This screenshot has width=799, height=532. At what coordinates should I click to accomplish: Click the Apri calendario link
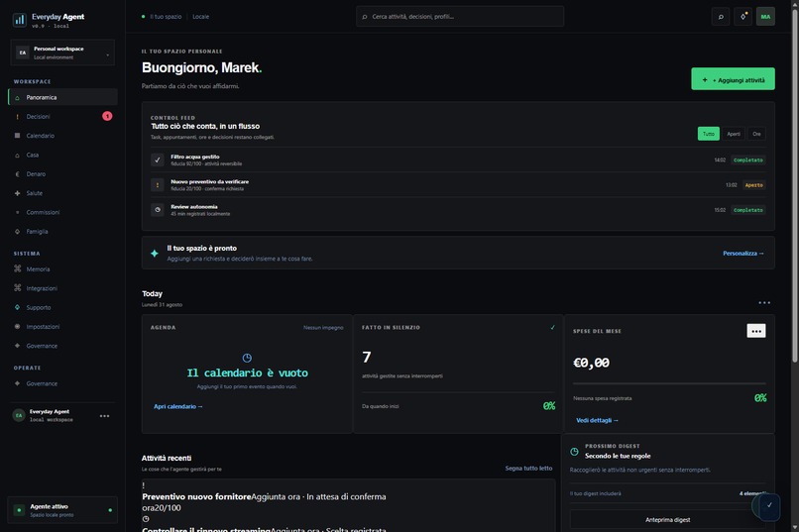pos(177,406)
